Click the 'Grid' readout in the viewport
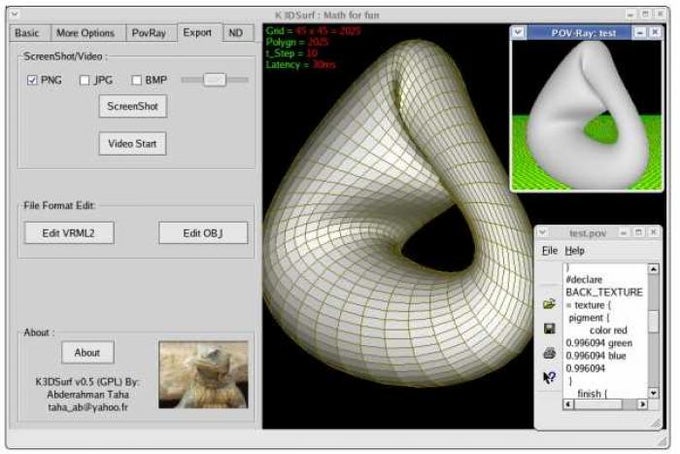The image size is (680, 454). click(313, 31)
